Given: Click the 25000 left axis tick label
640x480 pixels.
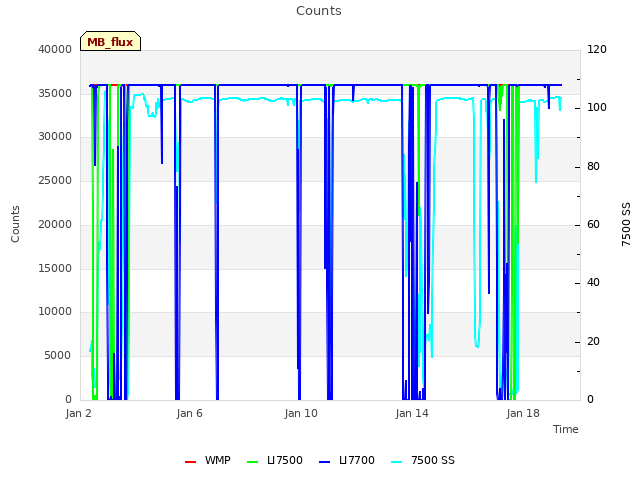Looking at the screenshot, I should [55, 180].
